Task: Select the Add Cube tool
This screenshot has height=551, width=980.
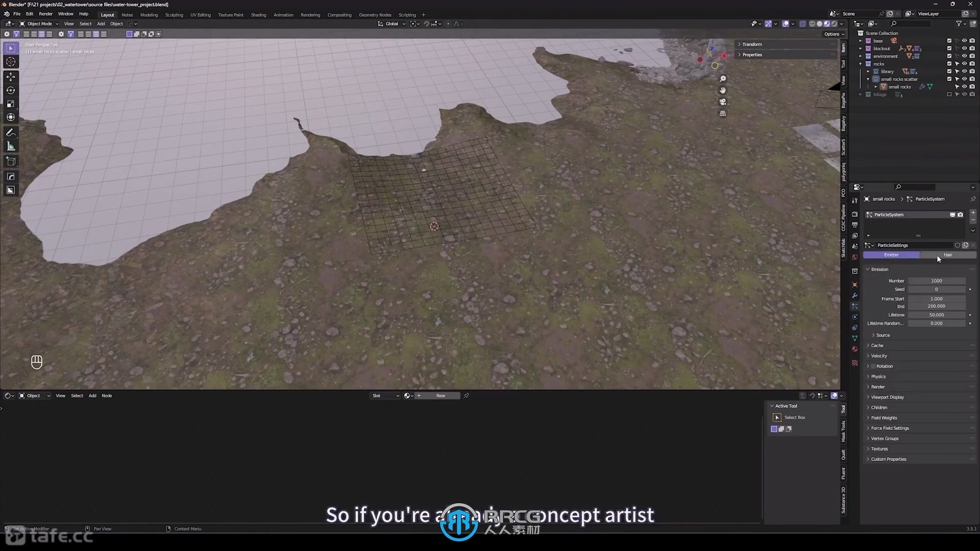Action: click(x=11, y=162)
